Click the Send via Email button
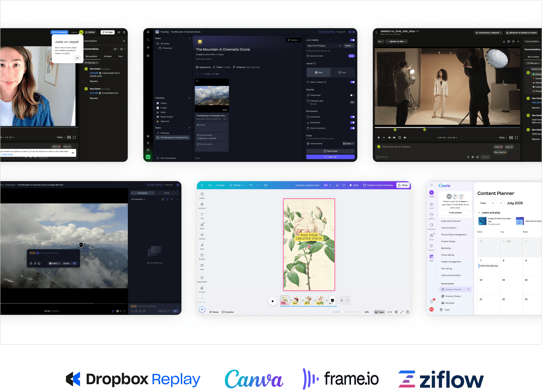 352,56
